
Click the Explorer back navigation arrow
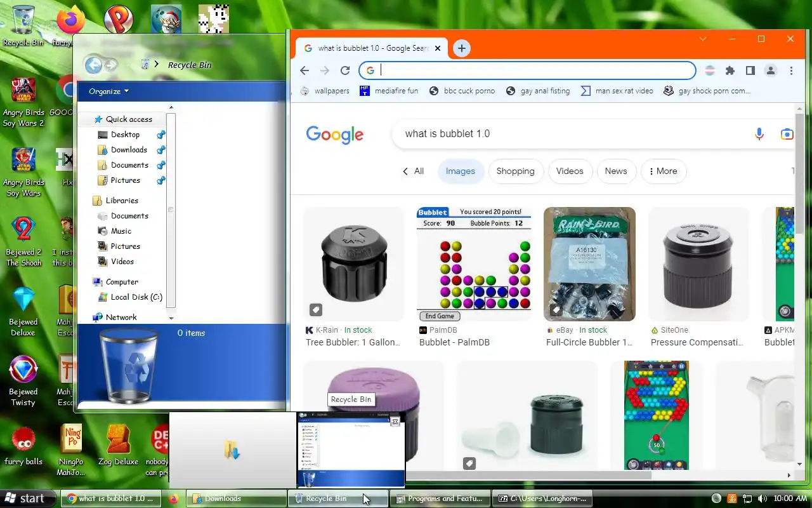(x=93, y=65)
